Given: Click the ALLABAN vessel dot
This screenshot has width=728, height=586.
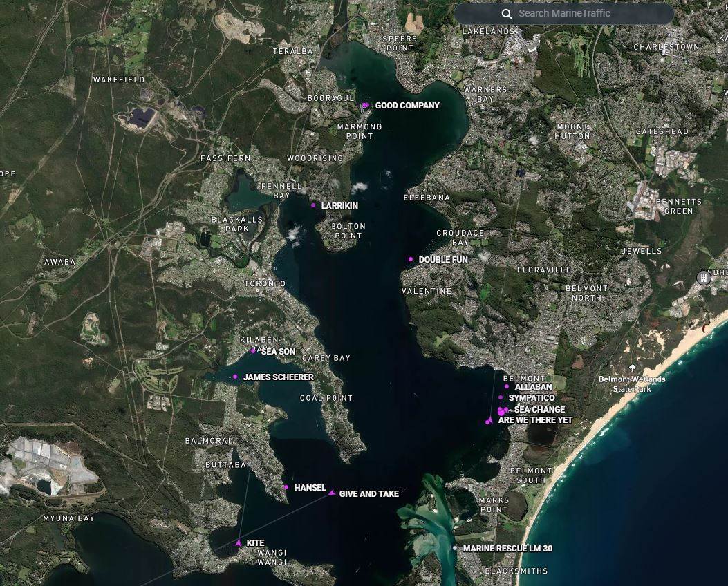Looking at the screenshot, I should click(507, 386).
